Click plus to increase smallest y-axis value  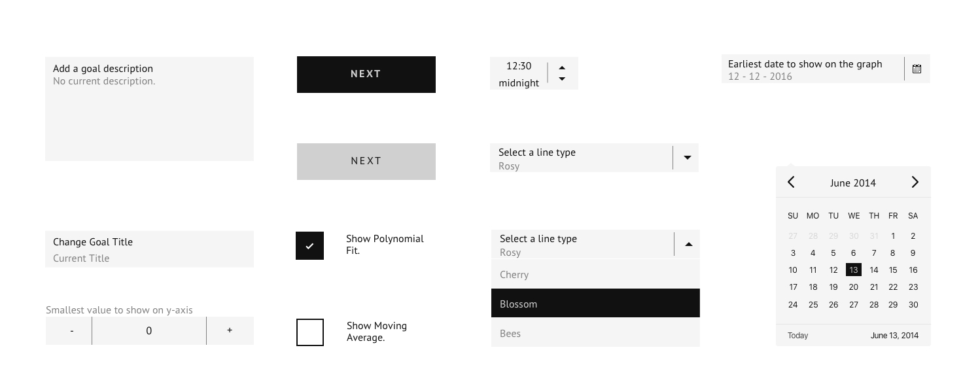230,330
